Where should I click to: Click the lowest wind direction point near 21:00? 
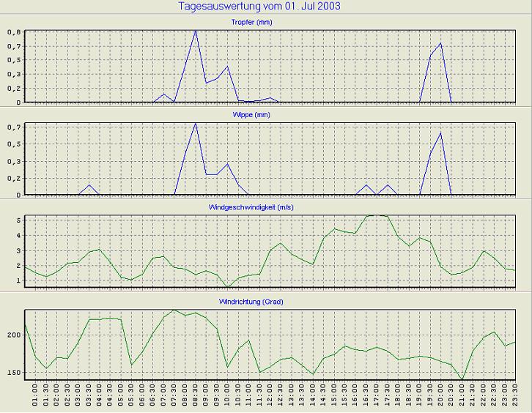click(x=462, y=380)
